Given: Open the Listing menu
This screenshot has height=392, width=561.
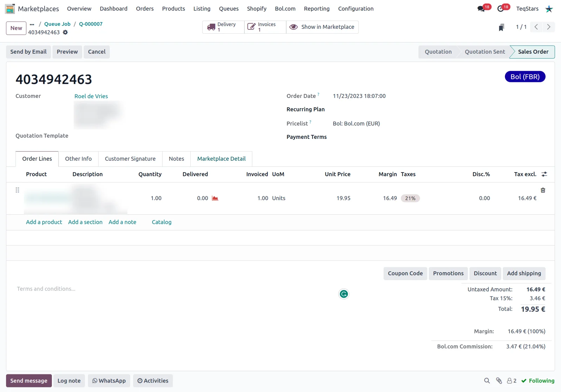Looking at the screenshot, I should pos(202,9).
